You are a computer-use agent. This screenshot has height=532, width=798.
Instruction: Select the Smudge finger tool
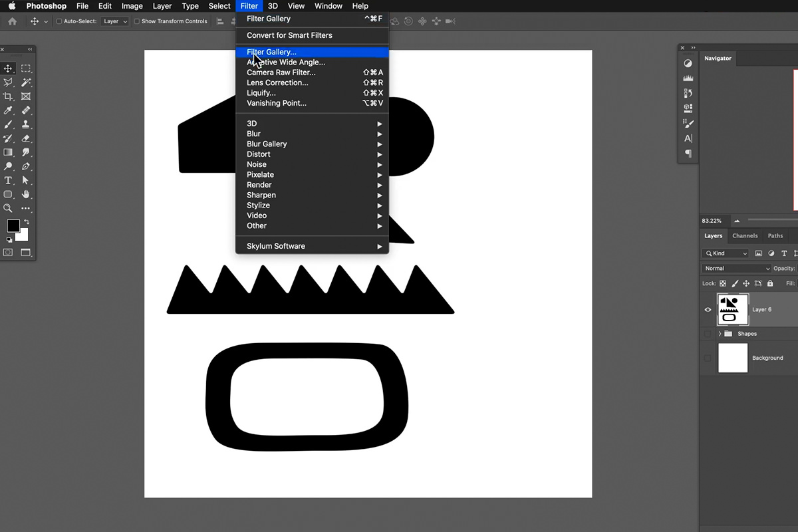click(x=26, y=152)
